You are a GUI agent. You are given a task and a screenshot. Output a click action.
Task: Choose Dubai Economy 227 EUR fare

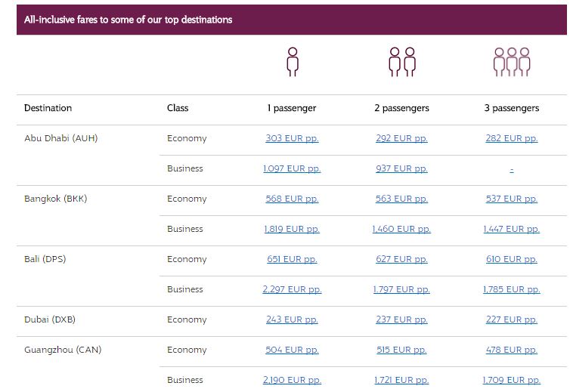click(x=512, y=319)
